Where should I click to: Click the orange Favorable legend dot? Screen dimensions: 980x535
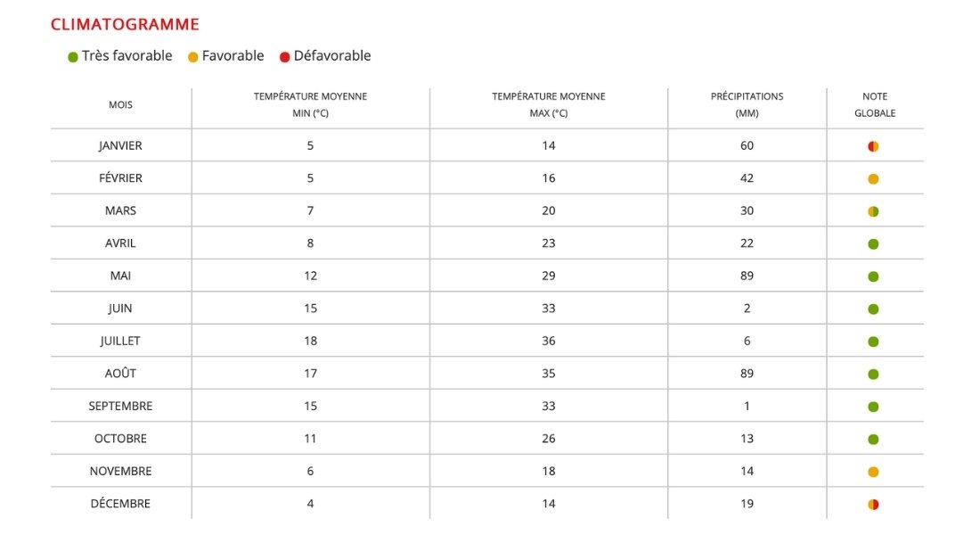pyautogui.click(x=193, y=57)
